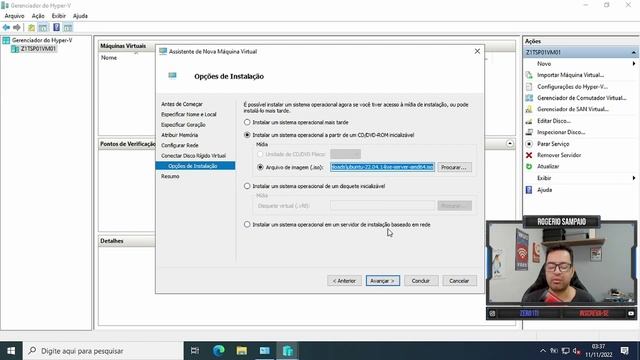Screen dimensions: 640x360
Task: Click the Avançar button
Action: [x=382, y=281]
